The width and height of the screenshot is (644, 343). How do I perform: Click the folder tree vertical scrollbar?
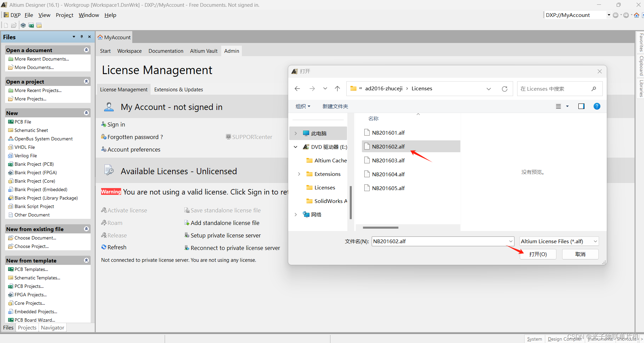(351, 202)
